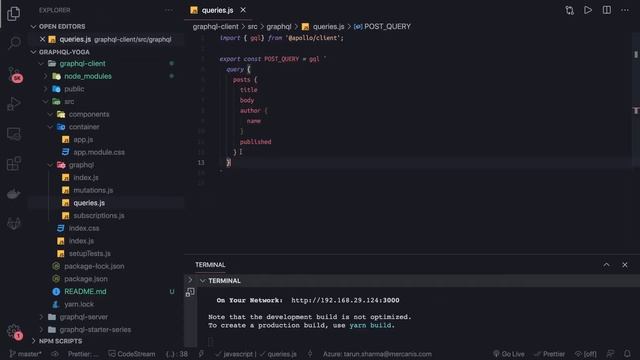Viewport: 640px width, 360px height.
Task: Open subscriptions.js file
Action: 99,216
